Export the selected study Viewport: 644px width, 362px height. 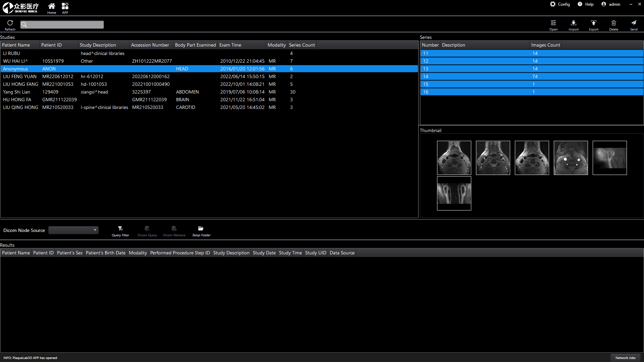[594, 25]
